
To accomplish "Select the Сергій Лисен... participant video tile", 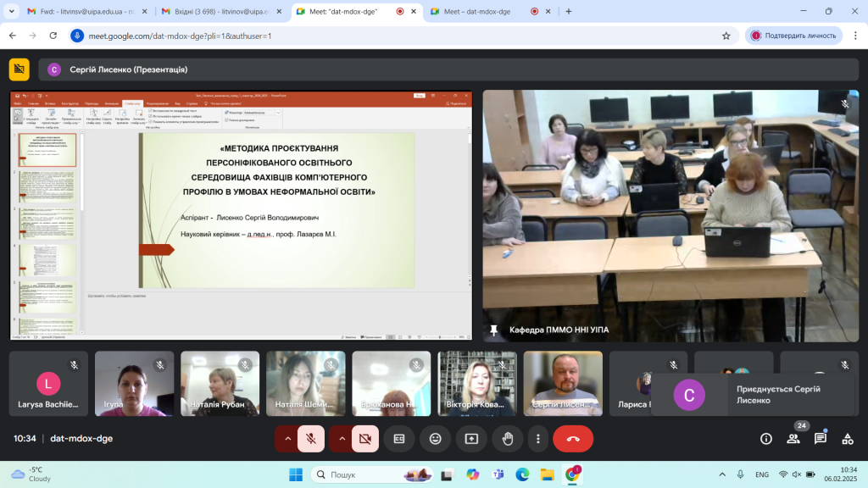I will (563, 384).
